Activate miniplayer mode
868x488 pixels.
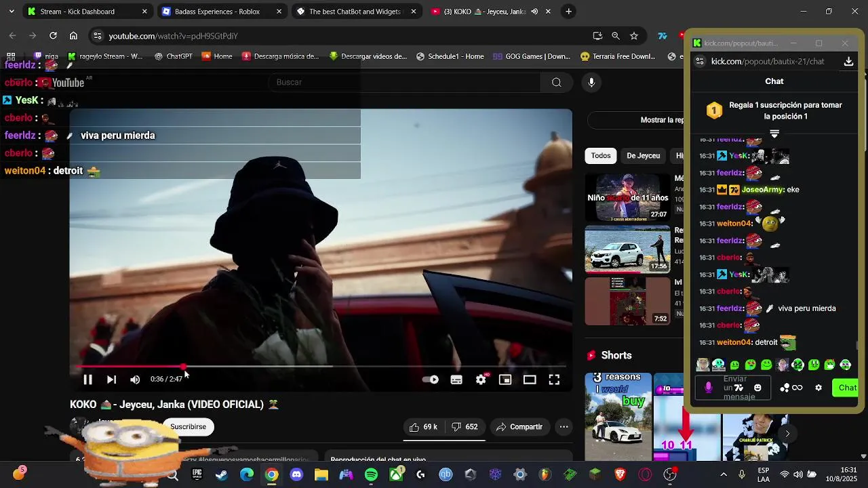click(505, 380)
